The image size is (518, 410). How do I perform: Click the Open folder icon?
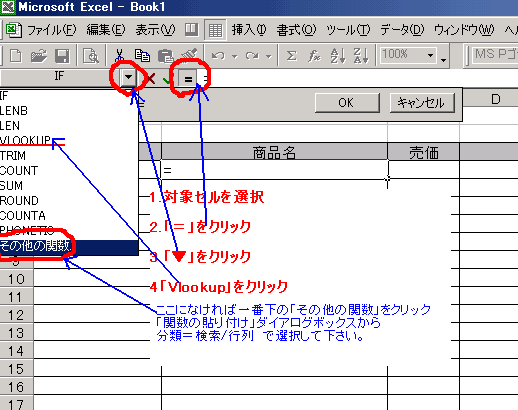click(x=38, y=56)
